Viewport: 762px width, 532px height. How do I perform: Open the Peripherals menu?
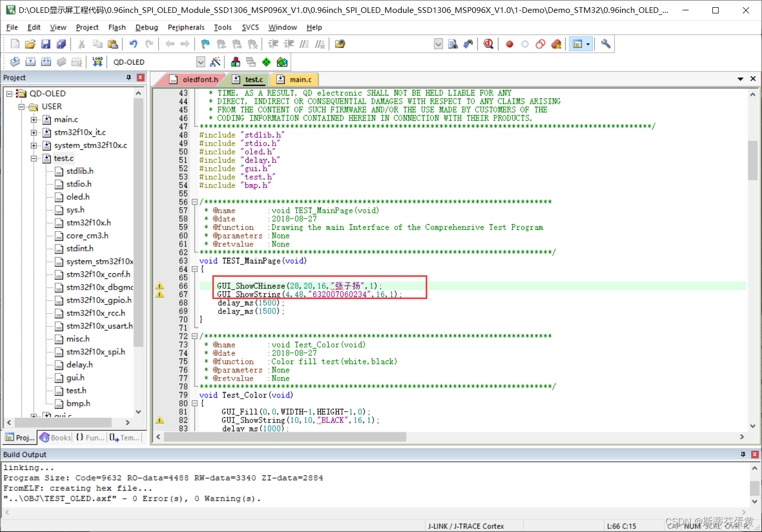[x=186, y=27]
